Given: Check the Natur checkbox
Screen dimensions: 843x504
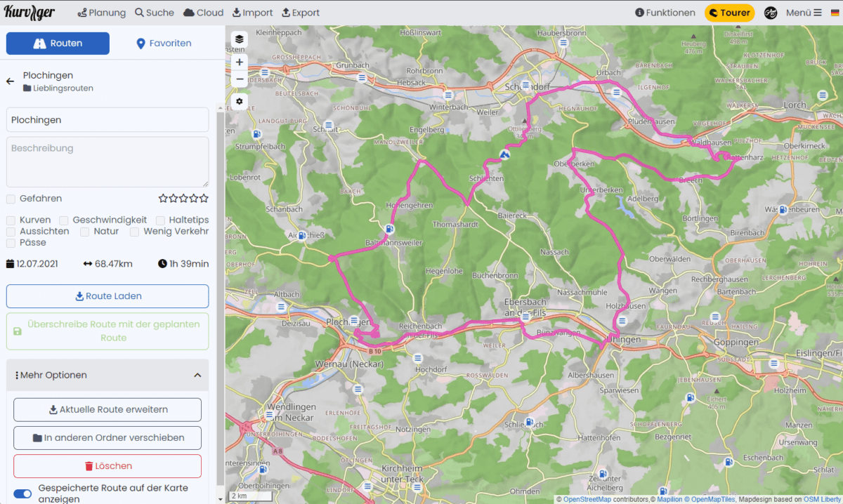Looking at the screenshot, I should coord(84,232).
